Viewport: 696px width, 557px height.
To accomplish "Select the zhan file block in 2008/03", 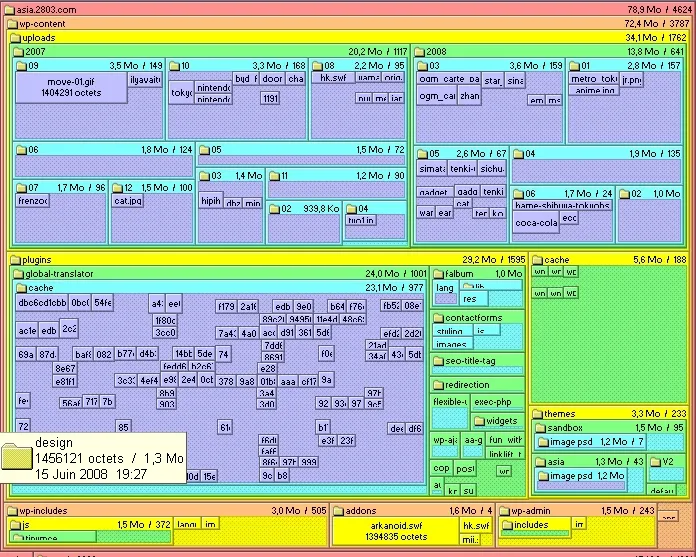I will point(470,96).
